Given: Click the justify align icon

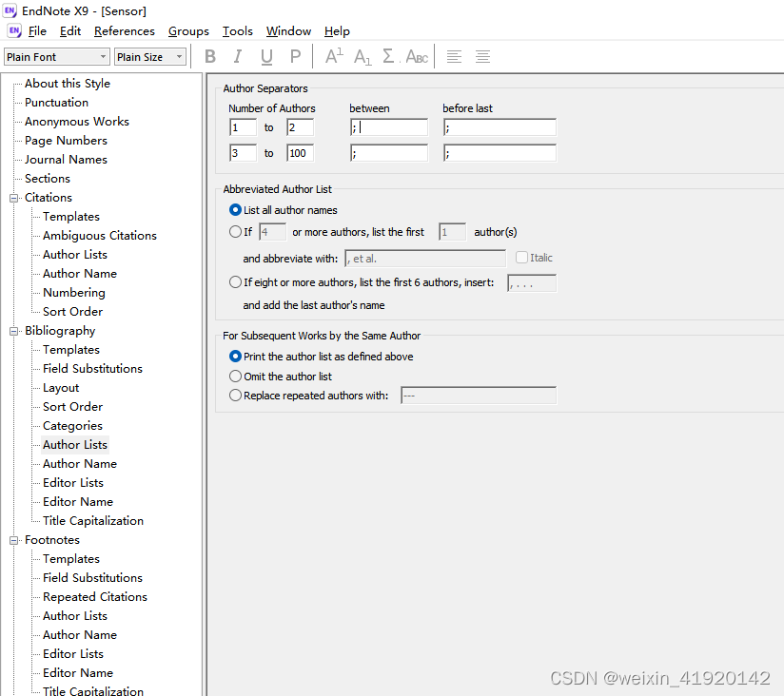Looking at the screenshot, I should (x=482, y=56).
